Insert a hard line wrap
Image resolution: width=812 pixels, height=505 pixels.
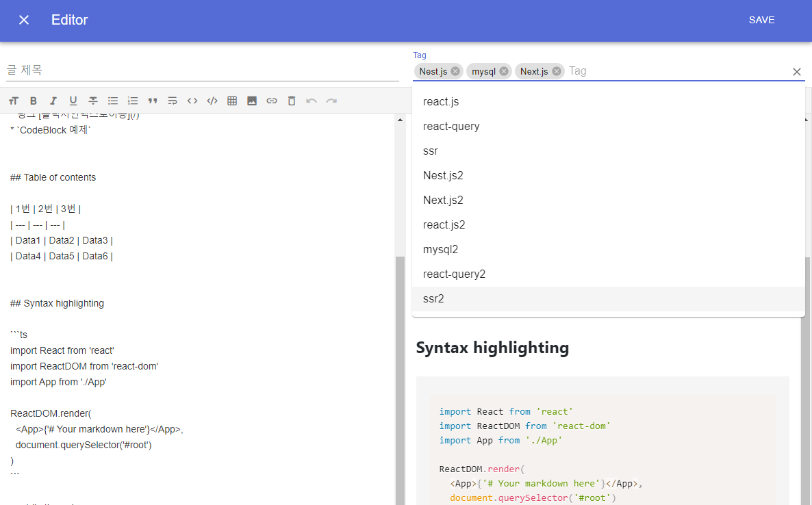[x=173, y=101]
